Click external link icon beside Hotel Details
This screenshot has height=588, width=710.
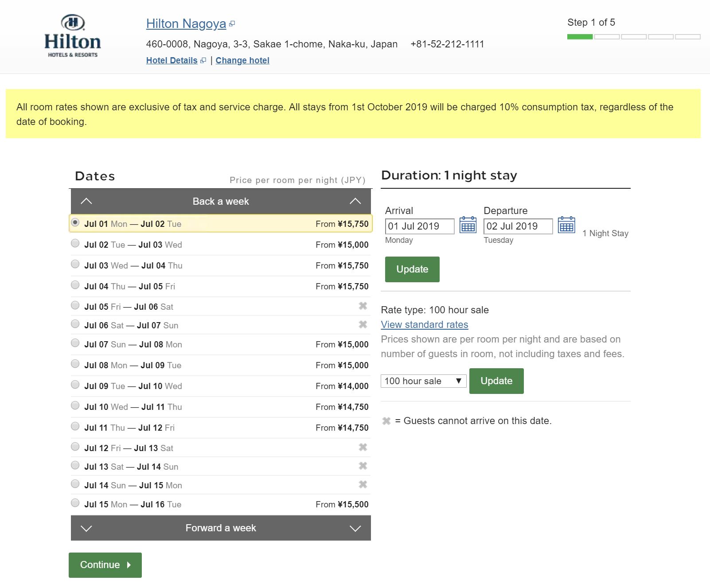tap(203, 61)
